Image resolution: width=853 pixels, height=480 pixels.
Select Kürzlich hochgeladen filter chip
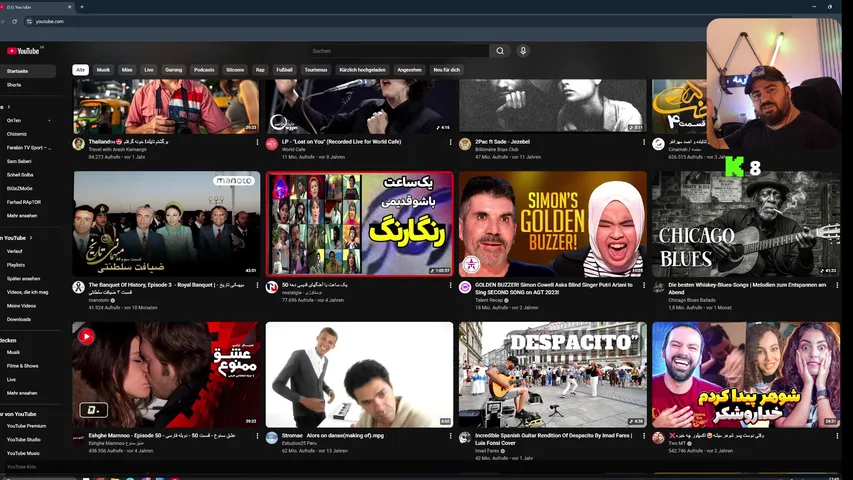tap(362, 70)
